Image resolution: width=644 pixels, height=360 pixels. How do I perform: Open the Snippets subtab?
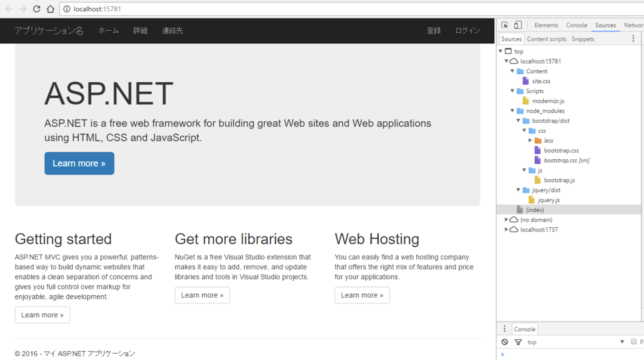tap(583, 39)
